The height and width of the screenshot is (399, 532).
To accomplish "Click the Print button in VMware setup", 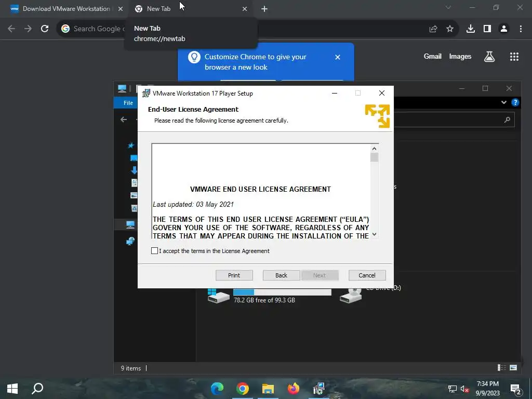I will coord(234,275).
